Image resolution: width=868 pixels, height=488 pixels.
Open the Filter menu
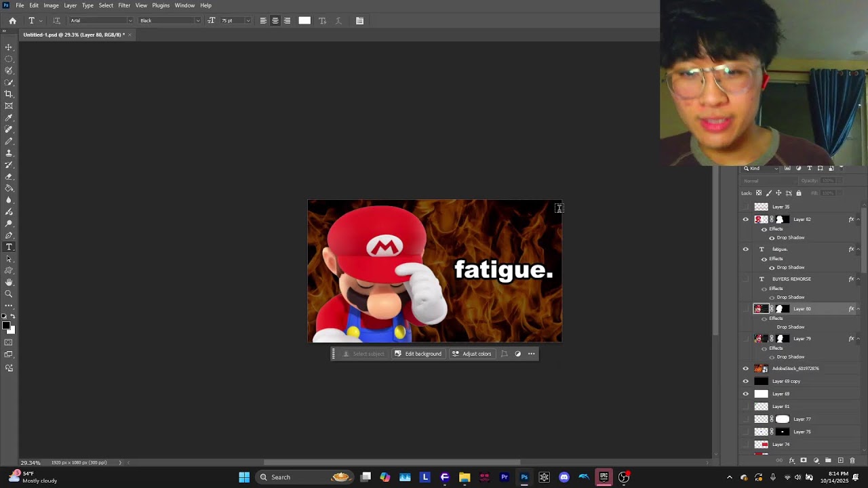[124, 5]
